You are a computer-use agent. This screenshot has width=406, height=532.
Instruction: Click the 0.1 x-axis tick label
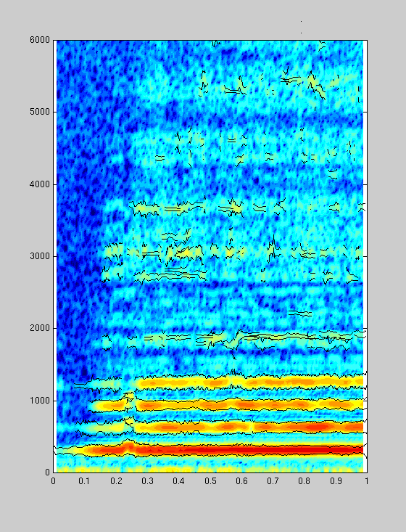[x=84, y=481]
